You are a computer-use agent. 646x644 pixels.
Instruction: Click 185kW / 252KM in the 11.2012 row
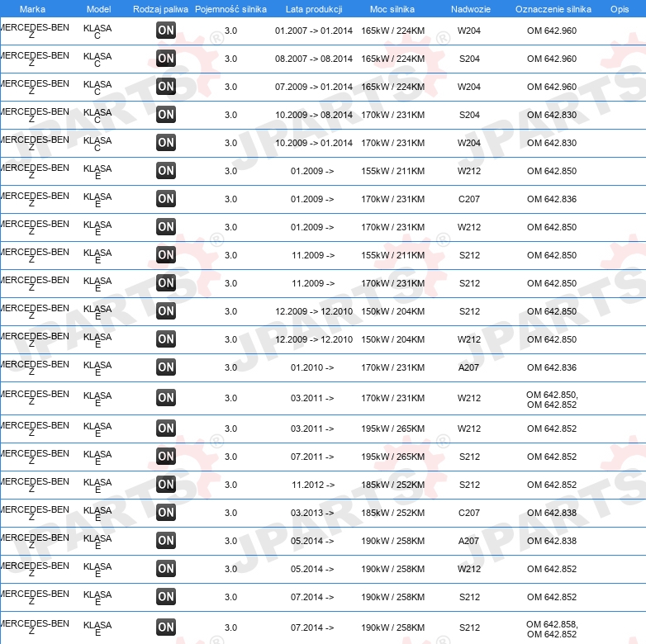[393, 485]
